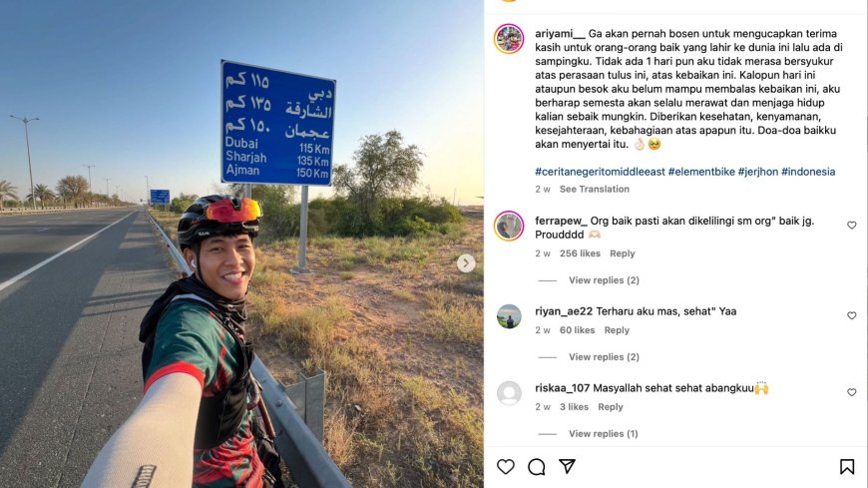Viewport: 868px width, 488px height.
Task: Click See Translation under the caption
Action: click(x=594, y=189)
